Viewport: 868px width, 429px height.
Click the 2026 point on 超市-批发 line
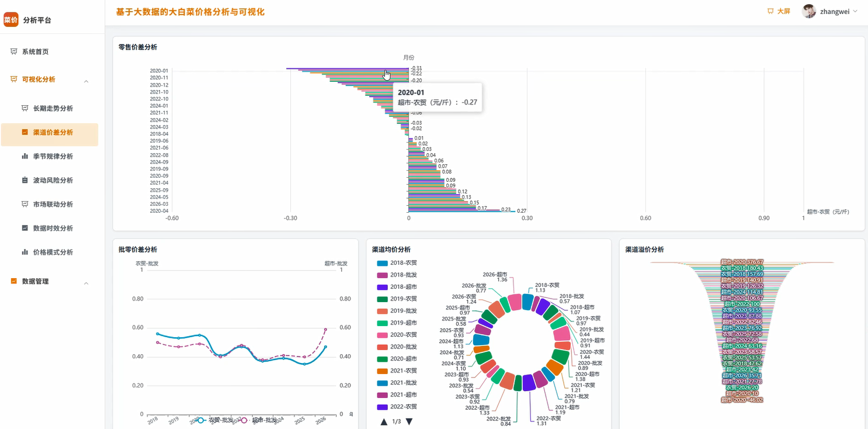[325, 330]
